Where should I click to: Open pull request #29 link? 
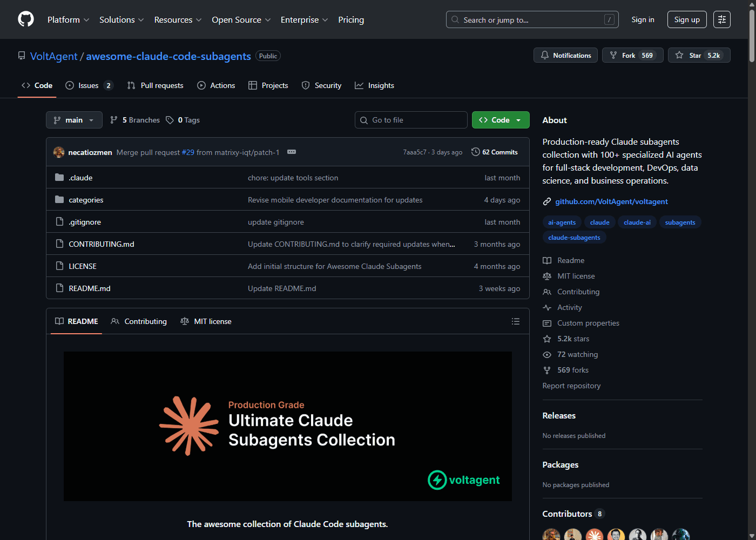tap(188, 152)
